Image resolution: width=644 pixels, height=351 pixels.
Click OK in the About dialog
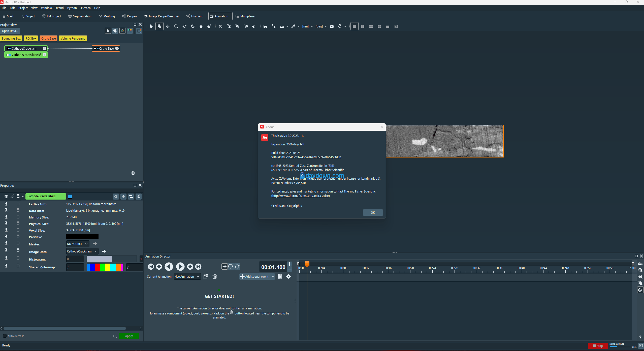click(x=373, y=213)
